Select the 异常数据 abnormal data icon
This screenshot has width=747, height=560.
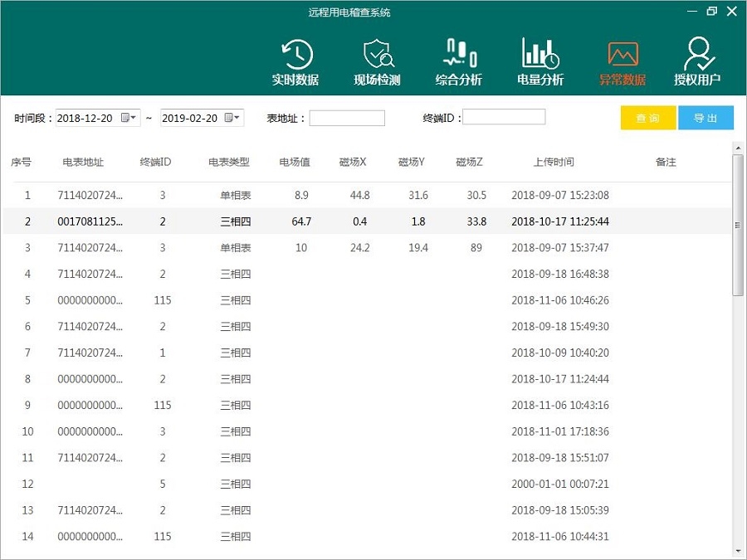[622, 62]
